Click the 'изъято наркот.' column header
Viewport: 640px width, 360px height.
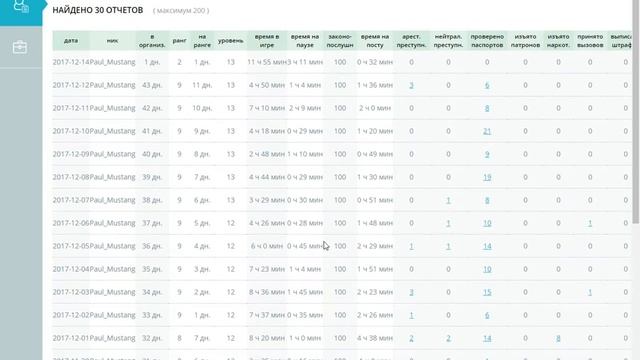point(558,41)
